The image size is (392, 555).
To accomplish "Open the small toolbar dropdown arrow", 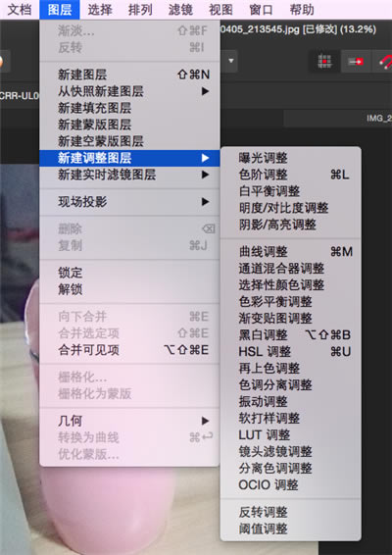I will [231, 61].
